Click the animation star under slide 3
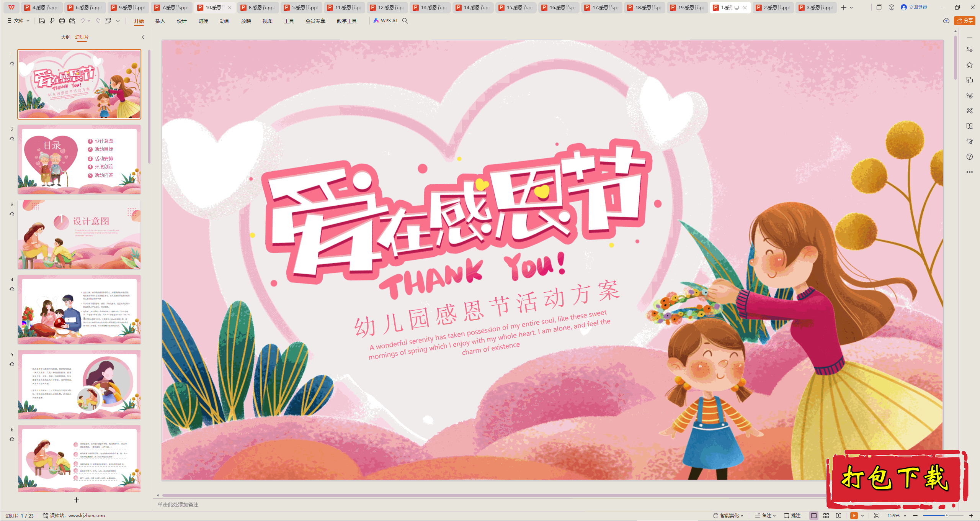 tap(12, 214)
